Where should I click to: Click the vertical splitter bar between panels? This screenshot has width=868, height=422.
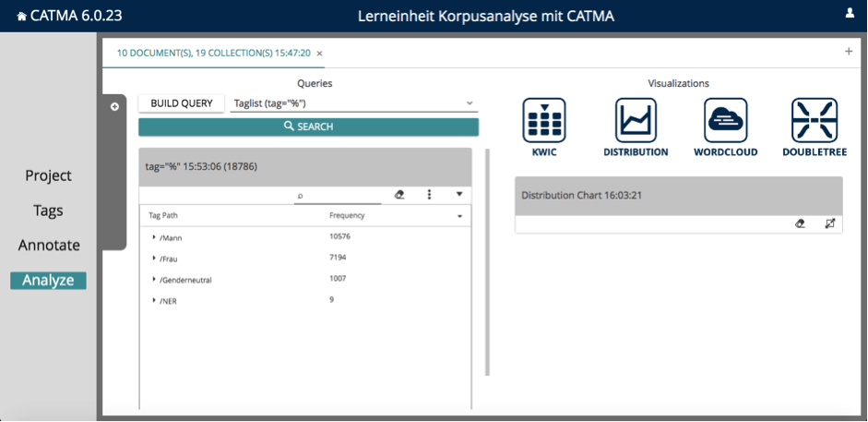487,262
